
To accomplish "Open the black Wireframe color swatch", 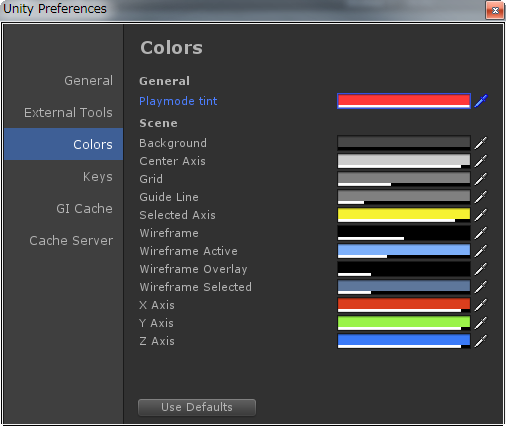I will click(x=404, y=233).
